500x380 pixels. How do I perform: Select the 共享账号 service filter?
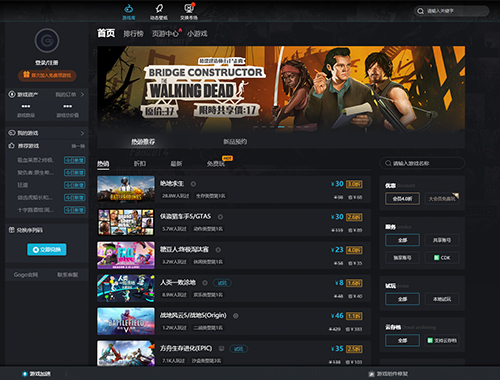click(x=442, y=240)
